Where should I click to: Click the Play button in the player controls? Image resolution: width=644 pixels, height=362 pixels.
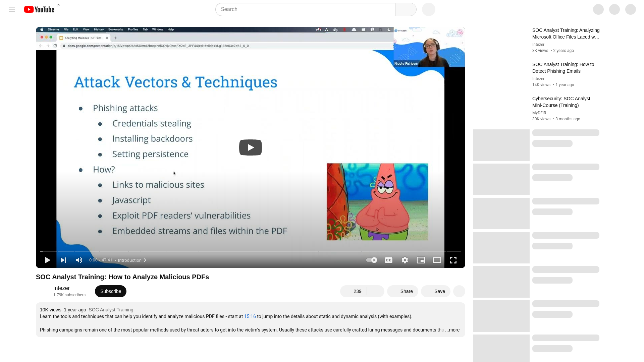coord(47,260)
